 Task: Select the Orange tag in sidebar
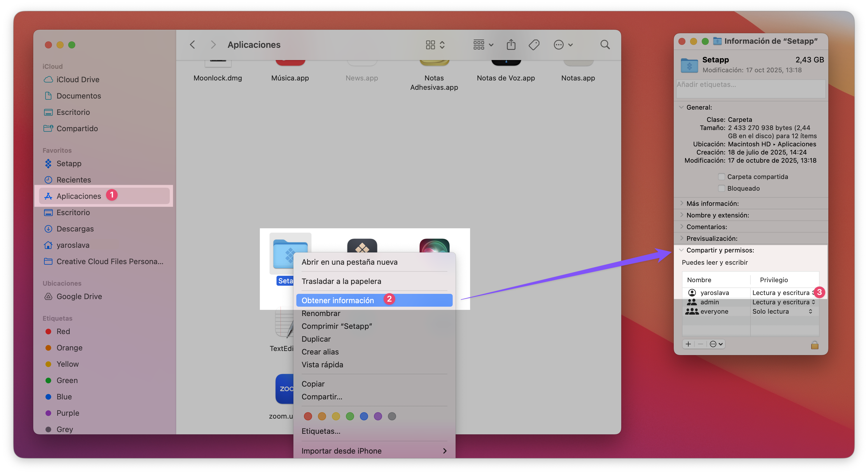[104, 348]
